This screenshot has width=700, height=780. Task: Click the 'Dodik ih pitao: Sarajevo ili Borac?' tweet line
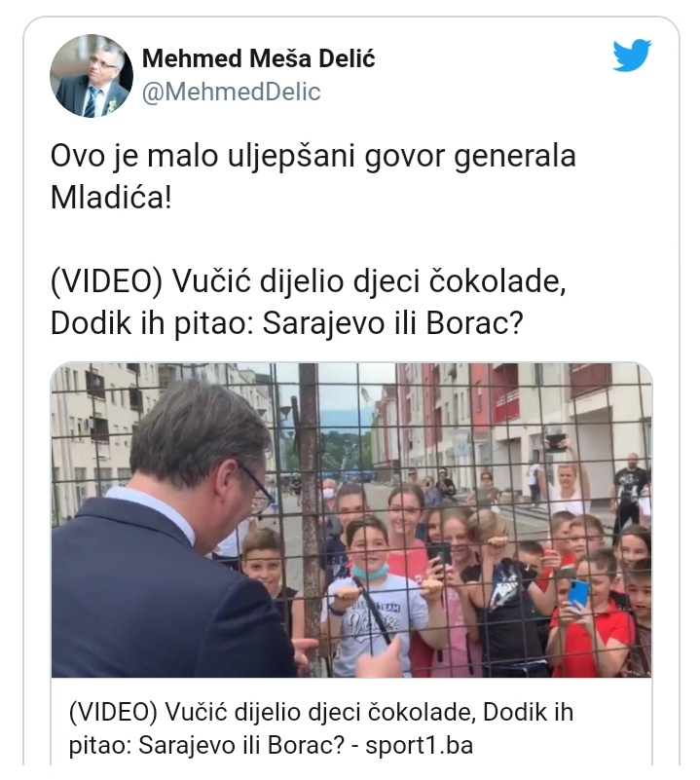(x=287, y=323)
